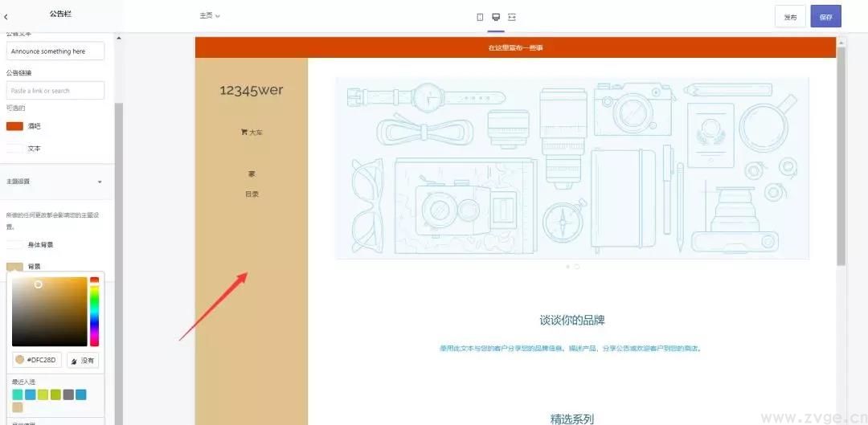Pick the first teal recent color swatch
Viewport: 868px width, 425px height.
[17, 394]
